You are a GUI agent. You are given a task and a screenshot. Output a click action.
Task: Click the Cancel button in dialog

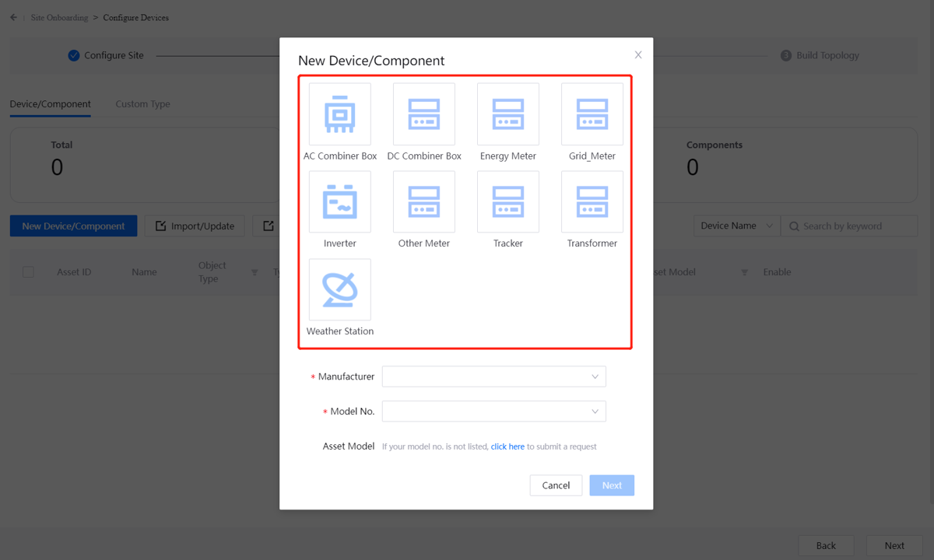[x=556, y=485]
